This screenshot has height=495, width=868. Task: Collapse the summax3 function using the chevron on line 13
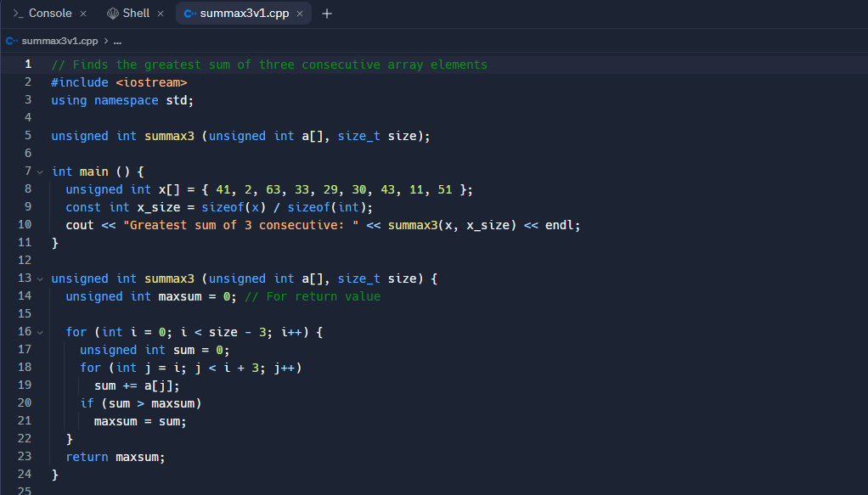[40, 278]
